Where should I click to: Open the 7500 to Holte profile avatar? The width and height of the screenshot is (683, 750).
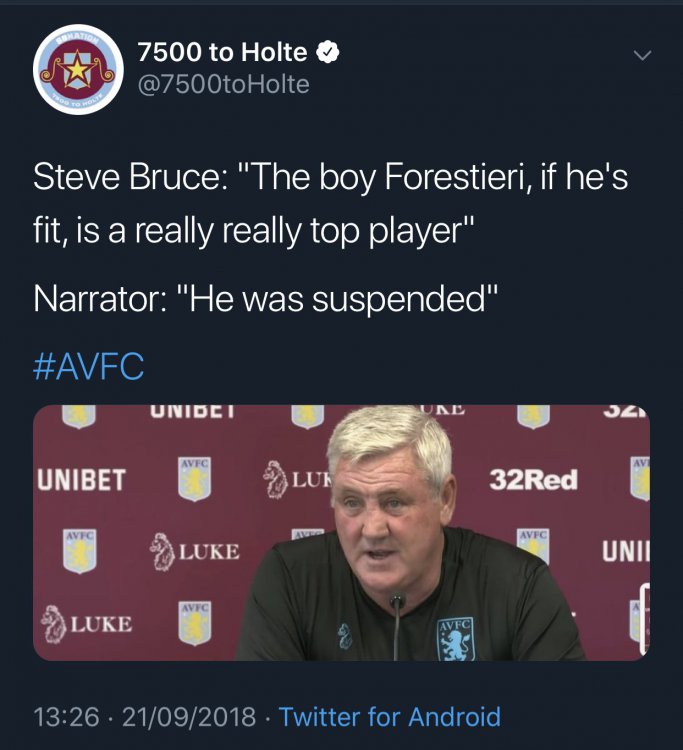point(77,70)
